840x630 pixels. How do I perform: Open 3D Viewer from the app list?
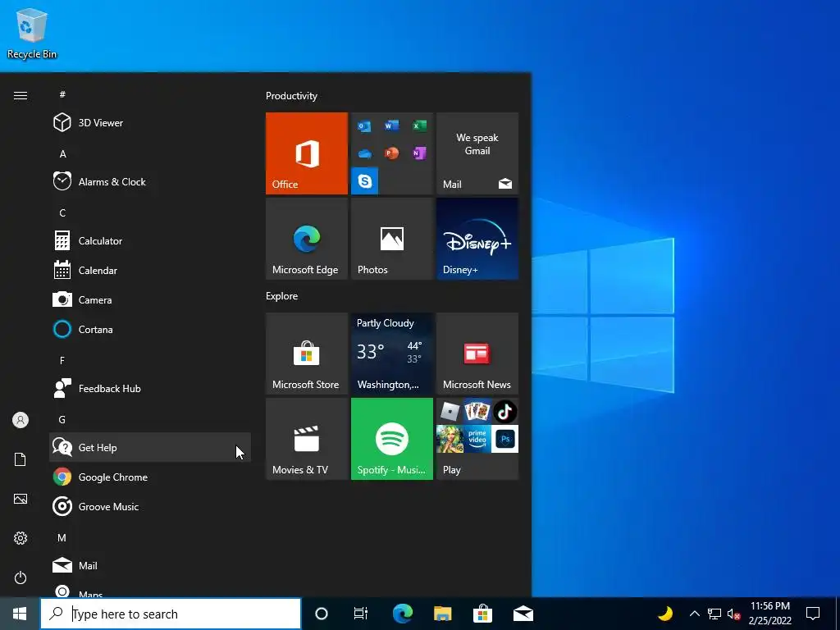click(150, 123)
